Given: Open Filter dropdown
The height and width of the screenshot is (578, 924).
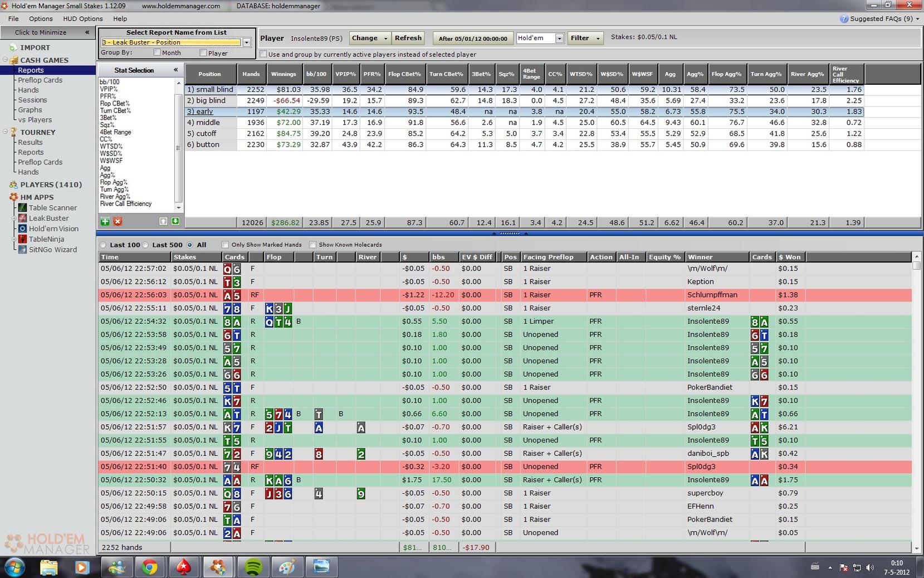Looking at the screenshot, I should click(585, 38).
